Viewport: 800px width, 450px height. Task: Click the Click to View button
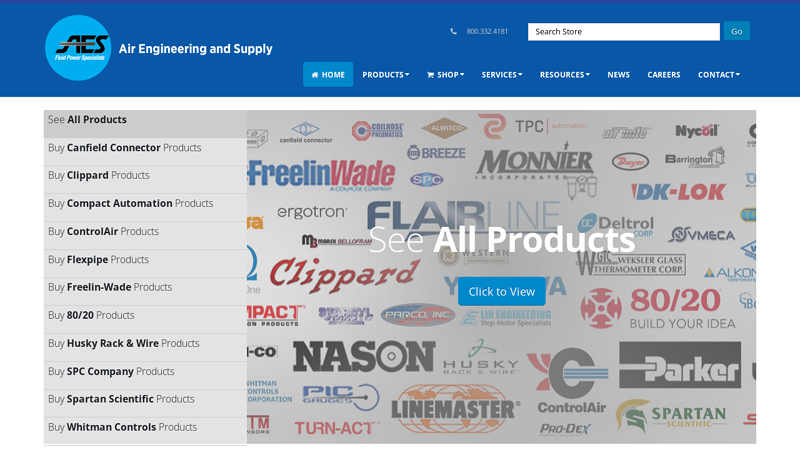502,291
